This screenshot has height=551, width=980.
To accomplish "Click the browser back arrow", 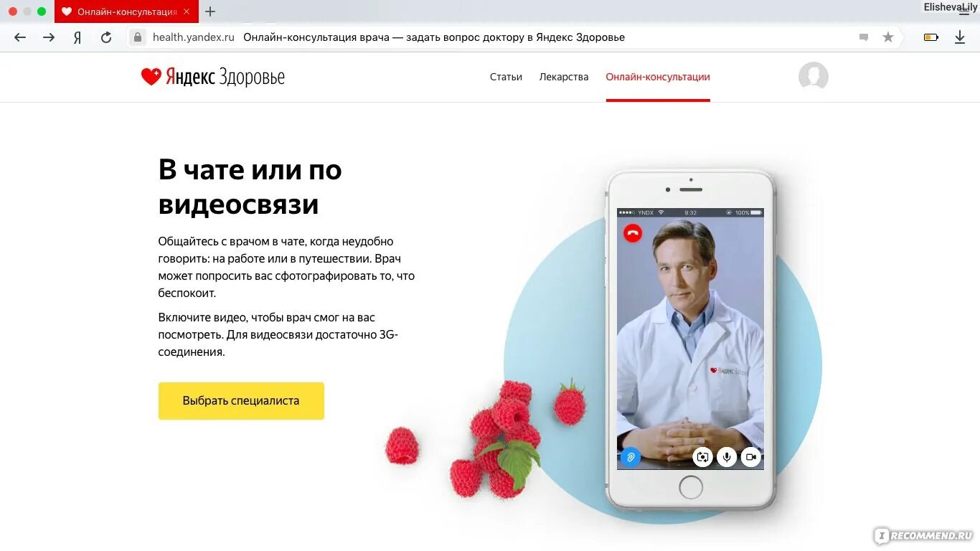I will click(x=20, y=37).
